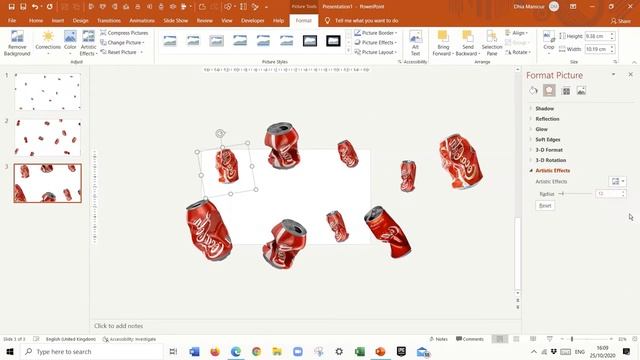
Task: Open the Windows Start menu
Action: click(10, 351)
